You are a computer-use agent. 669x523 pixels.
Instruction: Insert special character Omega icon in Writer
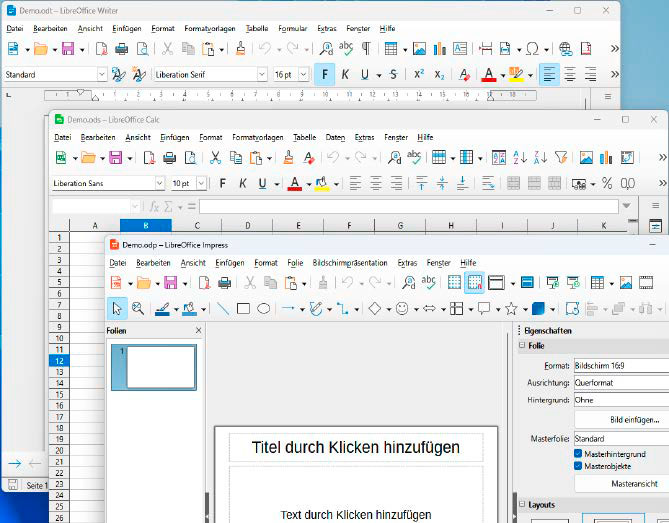(532, 49)
